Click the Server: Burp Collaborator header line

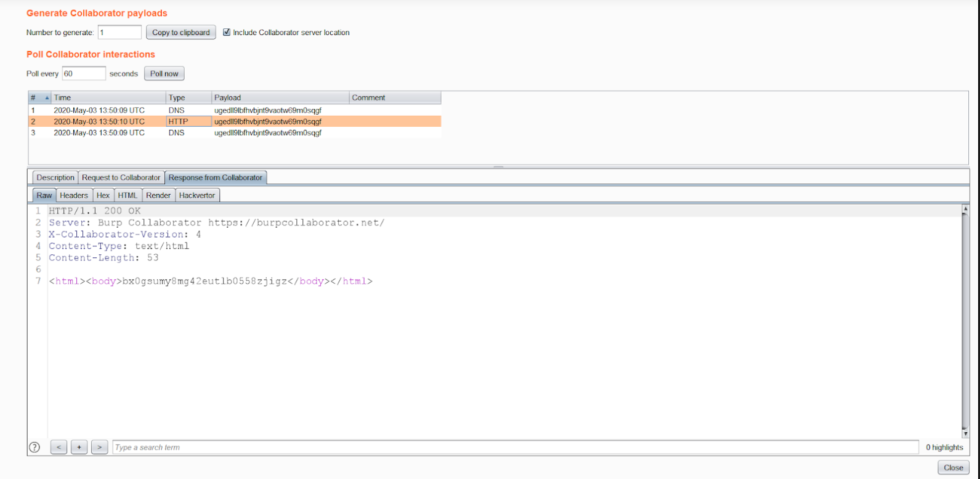pyautogui.click(x=217, y=222)
